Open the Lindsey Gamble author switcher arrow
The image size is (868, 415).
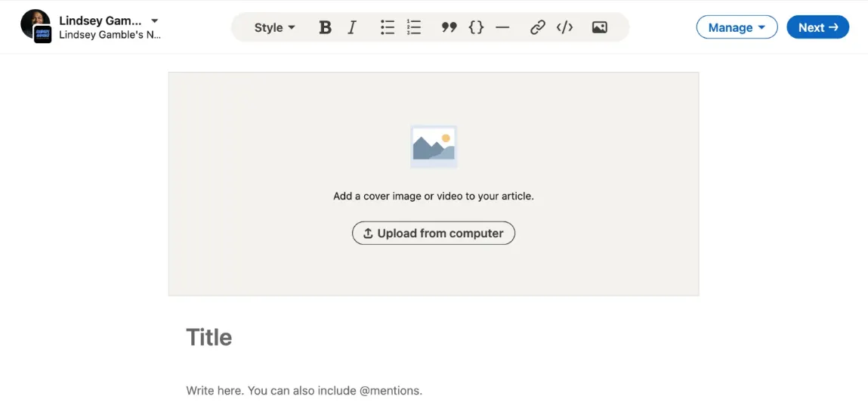click(x=155, y=20)
